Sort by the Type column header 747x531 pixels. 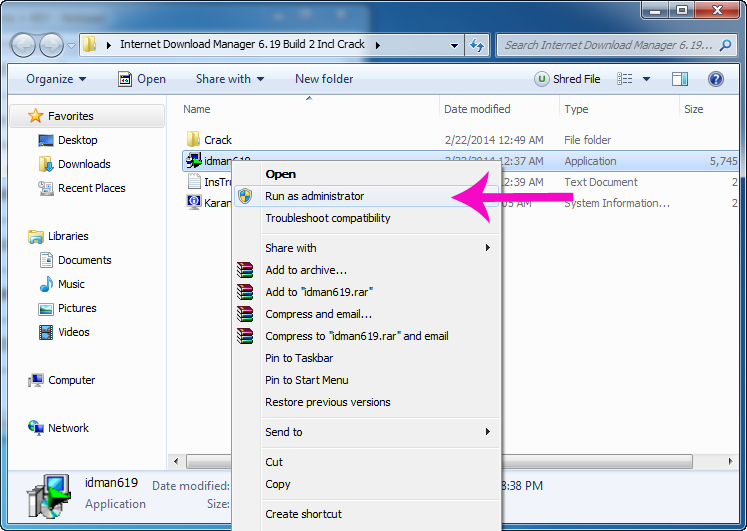(576, 109)
